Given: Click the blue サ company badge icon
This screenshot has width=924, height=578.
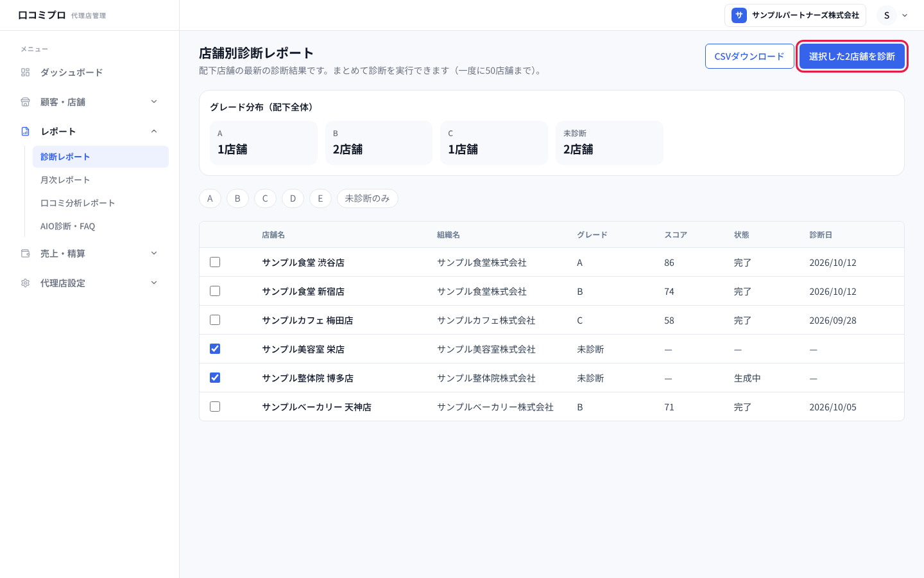Looking at the screenshot, I should (739, 15).
